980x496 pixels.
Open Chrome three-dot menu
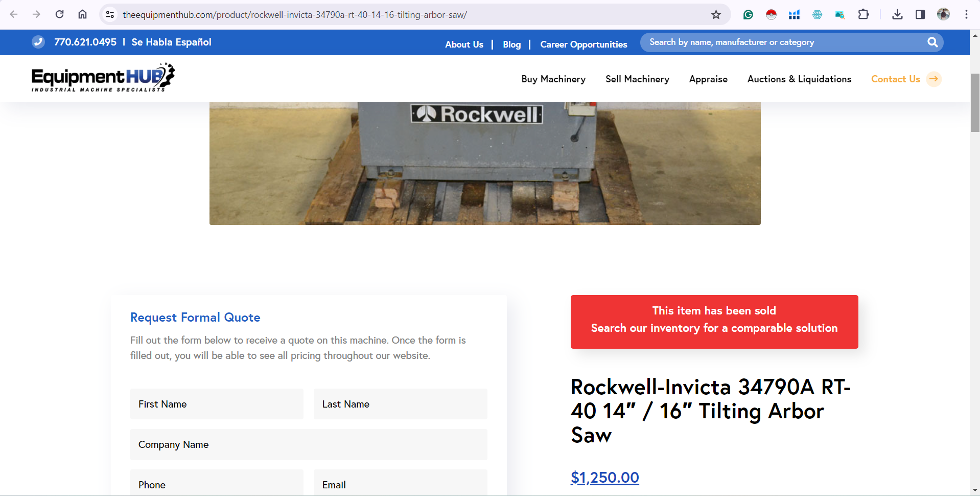[966, 14]
